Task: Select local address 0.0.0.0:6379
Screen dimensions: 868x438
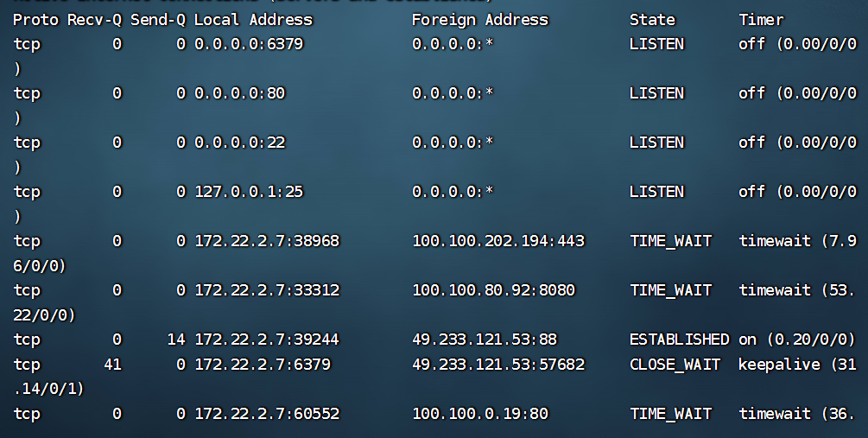Action: (249, 43)
